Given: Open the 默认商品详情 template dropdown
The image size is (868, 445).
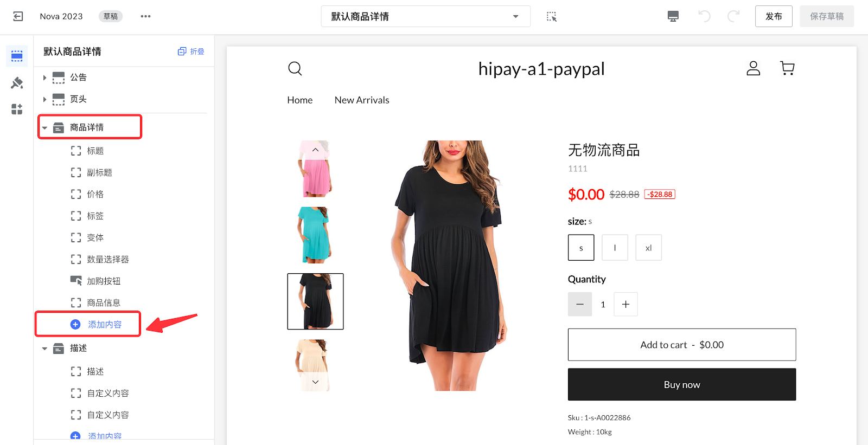Looking at the screenshot, I should 425,16.
